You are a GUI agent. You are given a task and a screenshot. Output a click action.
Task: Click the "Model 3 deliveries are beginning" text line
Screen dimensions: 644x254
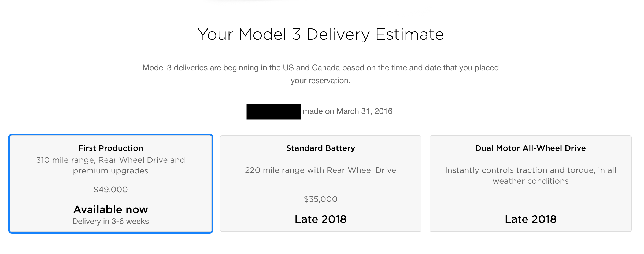point(320,68)
